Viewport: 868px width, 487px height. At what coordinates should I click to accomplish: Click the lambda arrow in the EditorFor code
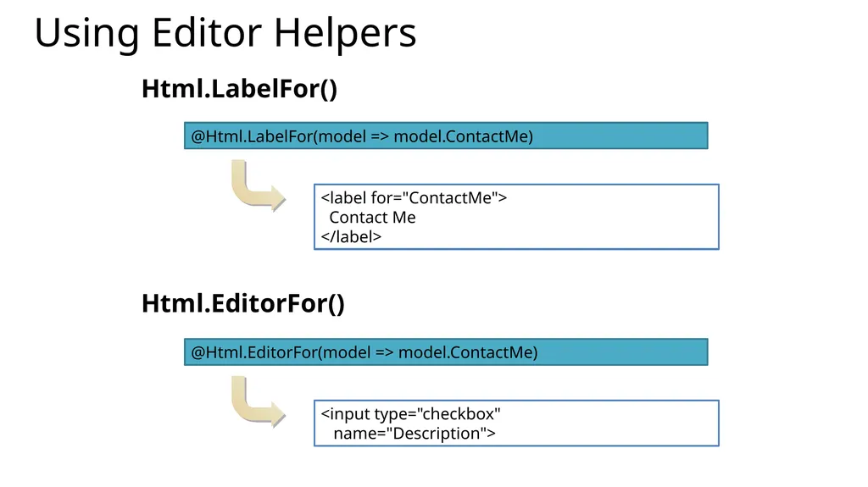pyautogui.click(x=384, y=353)
